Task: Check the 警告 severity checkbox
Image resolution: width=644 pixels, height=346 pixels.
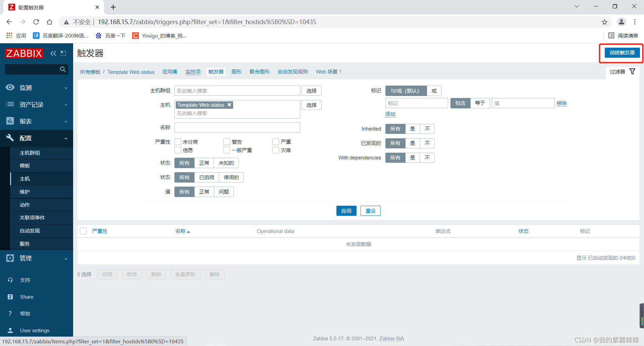Action: click(227, 142)
